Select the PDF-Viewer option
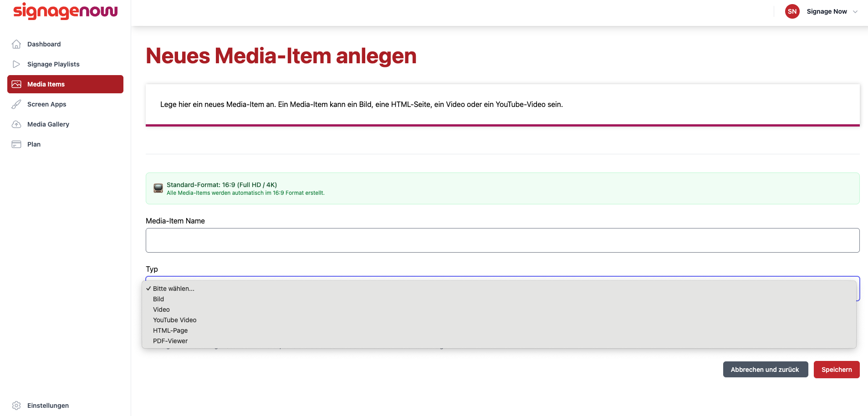 click(499, 341)
